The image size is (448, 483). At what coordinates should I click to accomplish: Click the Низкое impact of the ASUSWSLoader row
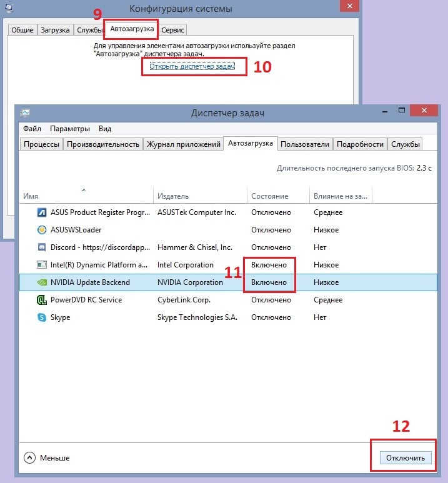(326, 230)
